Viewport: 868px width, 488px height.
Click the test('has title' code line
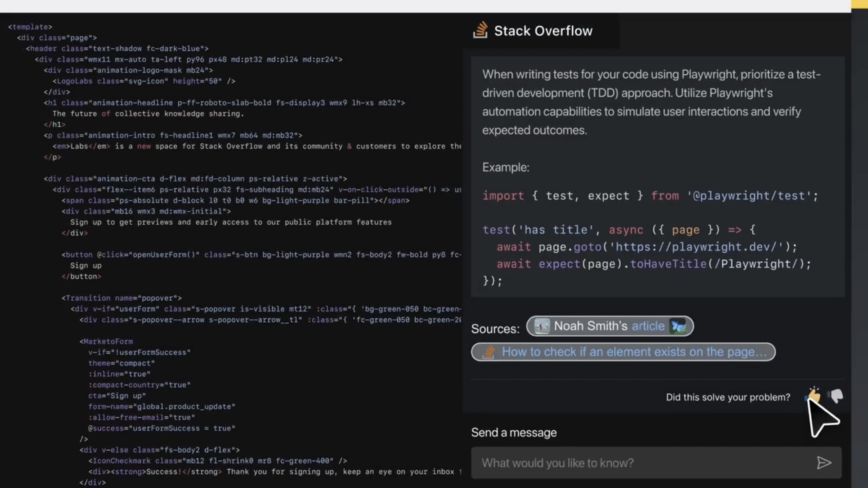(619, 229)
